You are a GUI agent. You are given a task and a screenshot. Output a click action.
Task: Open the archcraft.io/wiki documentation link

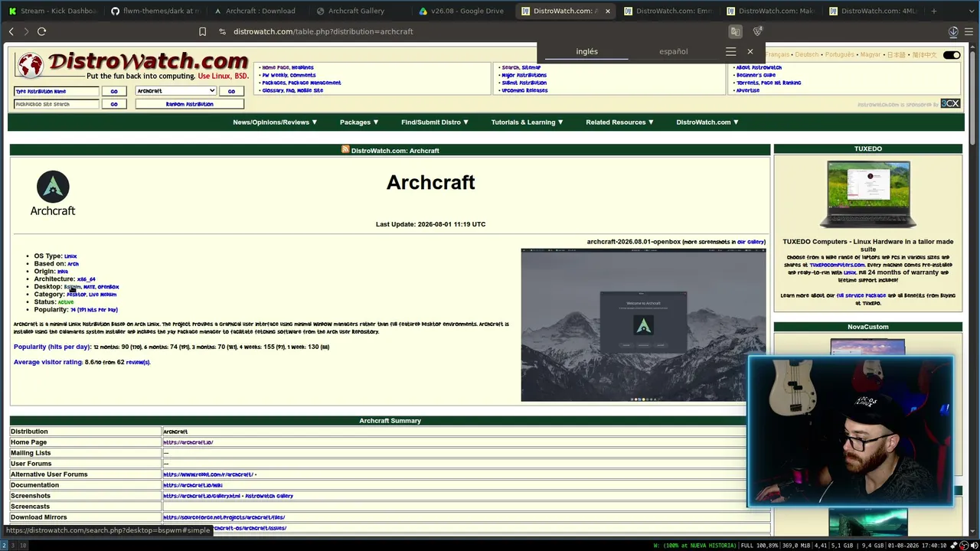click(x=193, y=485)
